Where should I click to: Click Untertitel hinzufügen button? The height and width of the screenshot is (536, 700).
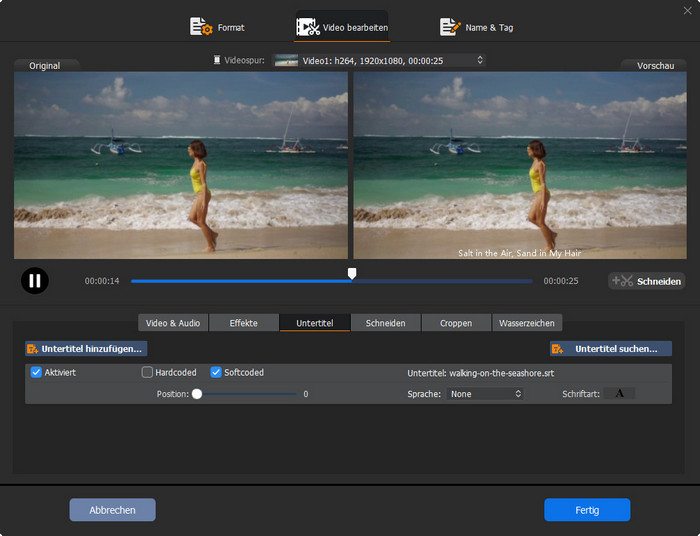click(x=86, y=349)
